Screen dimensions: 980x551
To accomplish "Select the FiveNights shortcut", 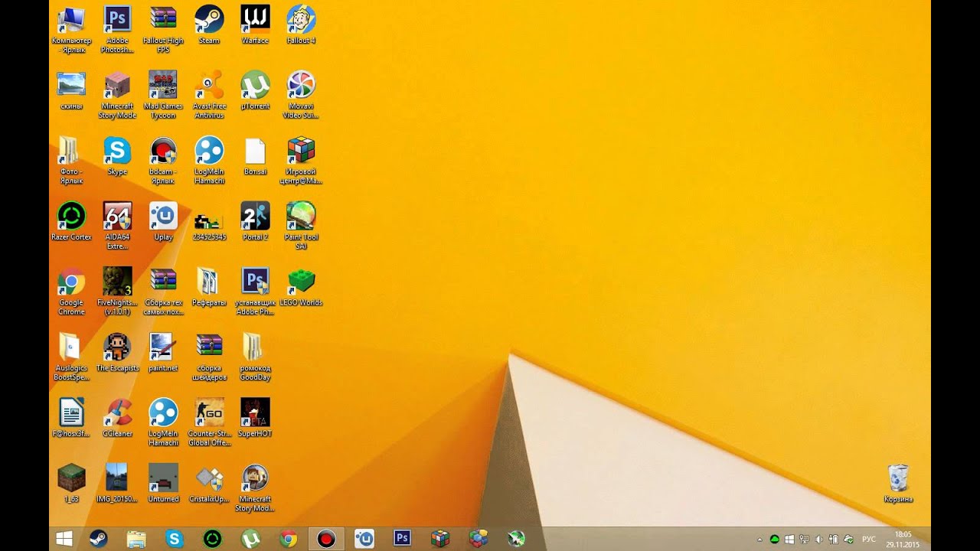I will tap(117, 292).
